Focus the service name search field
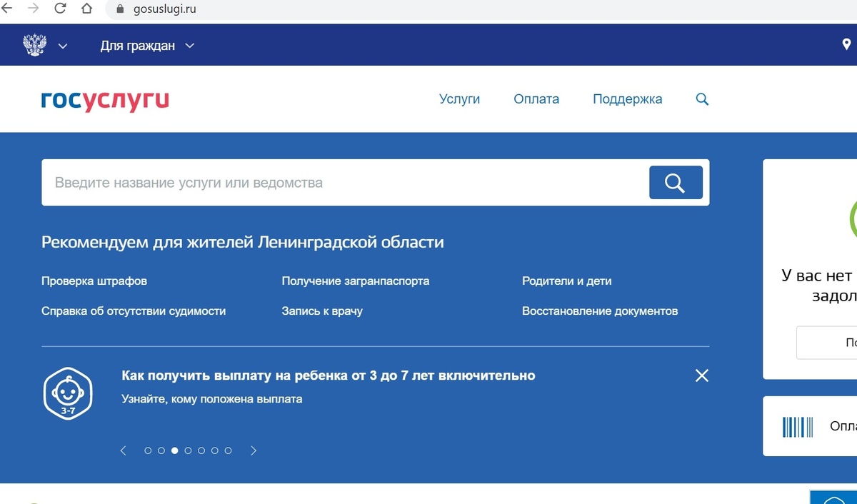The image size is (857, 504). click(344, 183)
